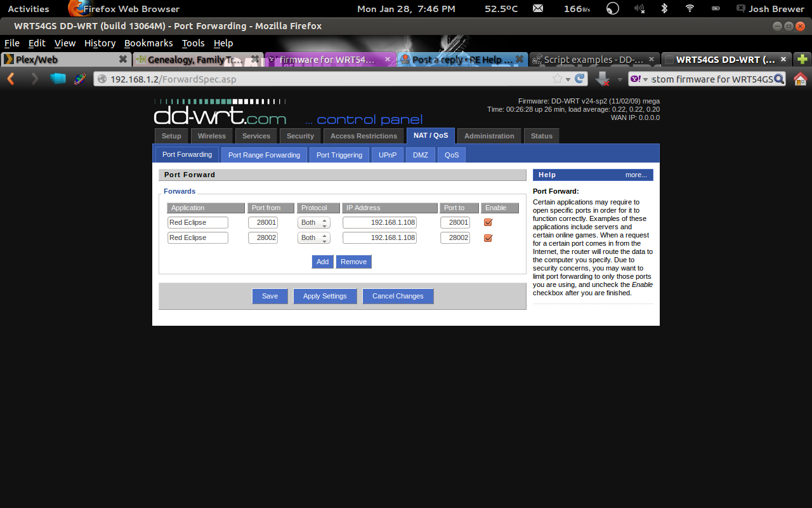Screen dimensions: 812x508
Task: Click the first row IP Address field
Action: 379,222
